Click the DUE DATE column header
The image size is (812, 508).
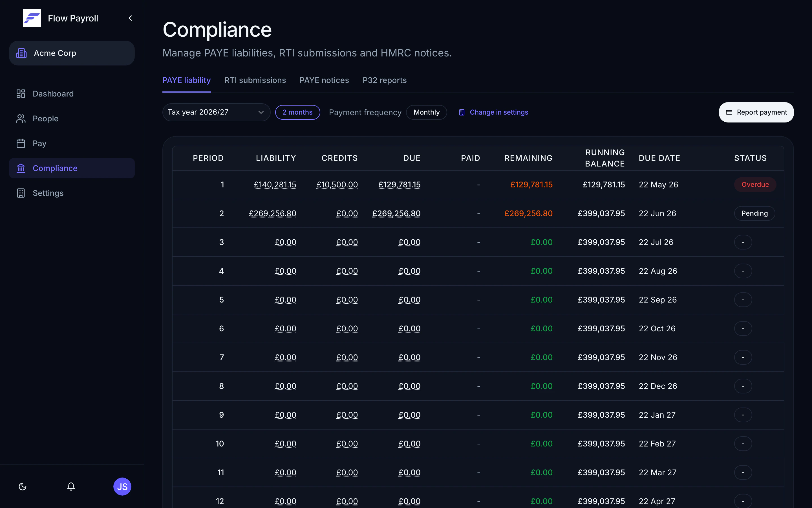pyautogui.click(x=659, y=158)
